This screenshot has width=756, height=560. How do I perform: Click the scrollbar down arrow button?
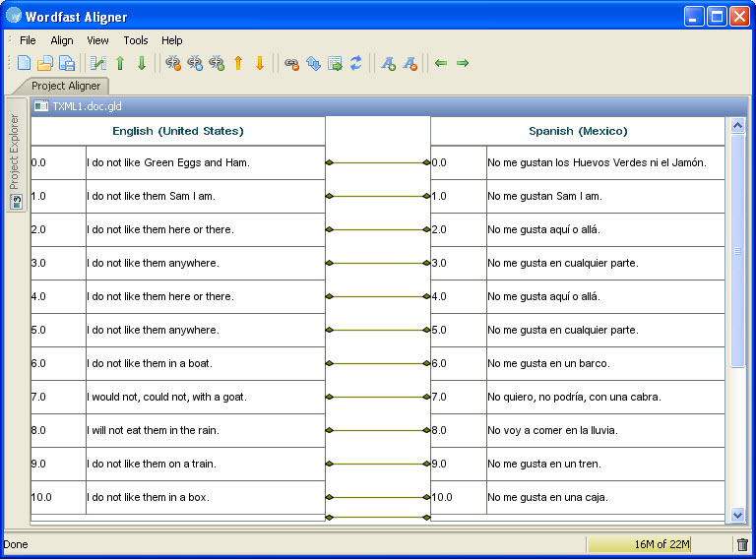point(737,515)
